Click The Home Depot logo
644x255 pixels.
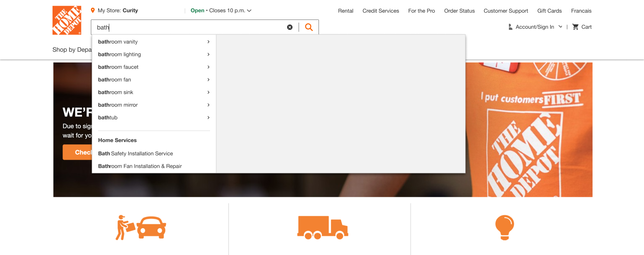(67, 20)
